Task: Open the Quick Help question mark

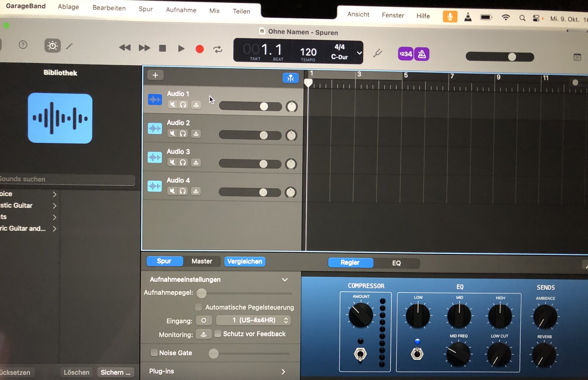Action: 23,45
